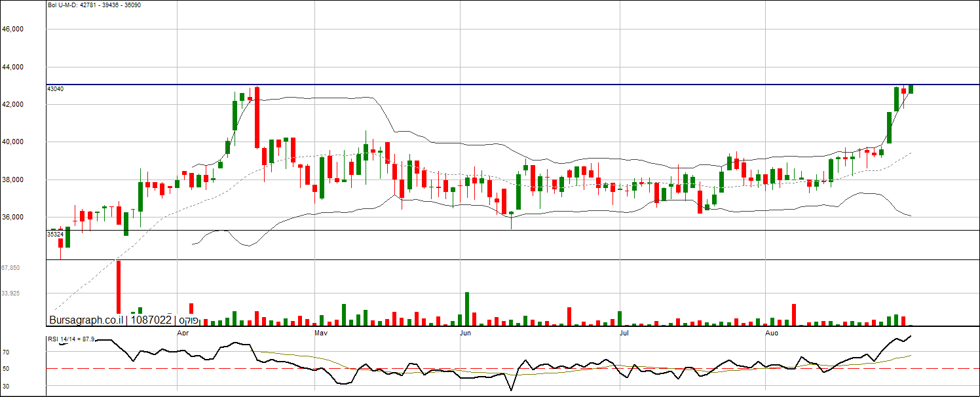Click the Bursagraph.co.il watermark text
Screen dimensions: 980x397
86,320
